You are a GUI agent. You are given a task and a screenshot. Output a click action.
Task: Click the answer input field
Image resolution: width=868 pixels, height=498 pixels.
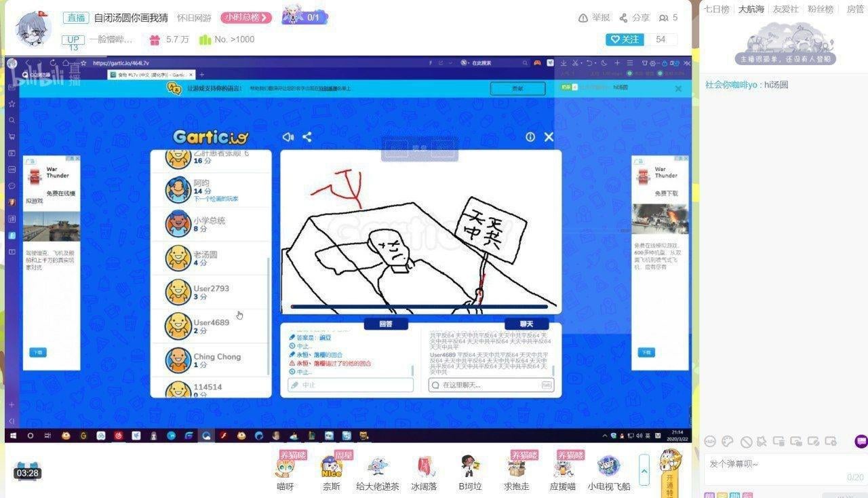[351, 385]
